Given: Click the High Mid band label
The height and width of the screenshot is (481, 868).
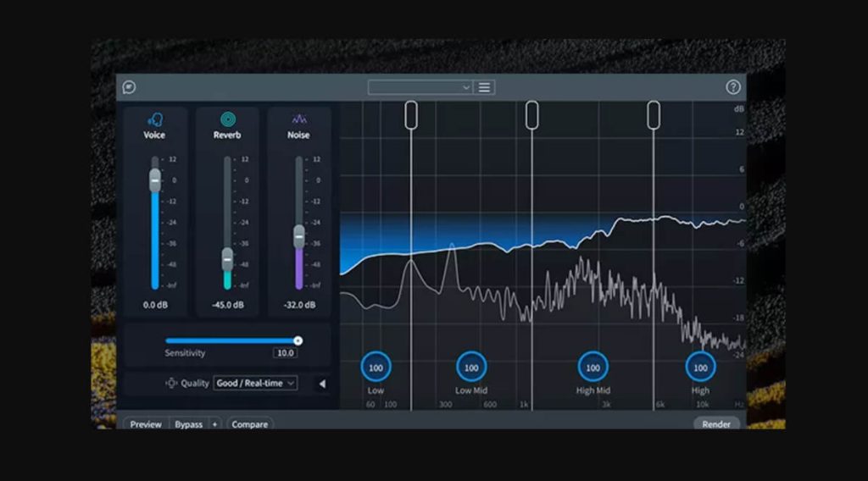Looking at the screenshot, I should (x=593, y=390).
